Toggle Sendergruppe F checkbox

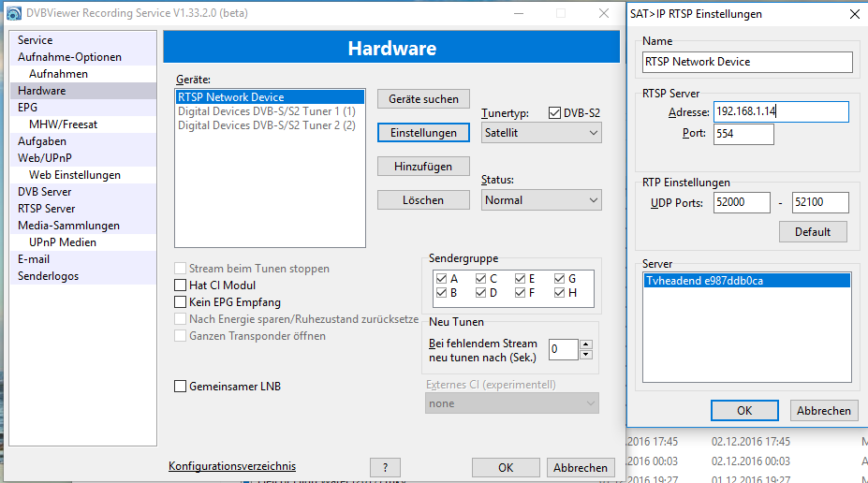(520, 293)
